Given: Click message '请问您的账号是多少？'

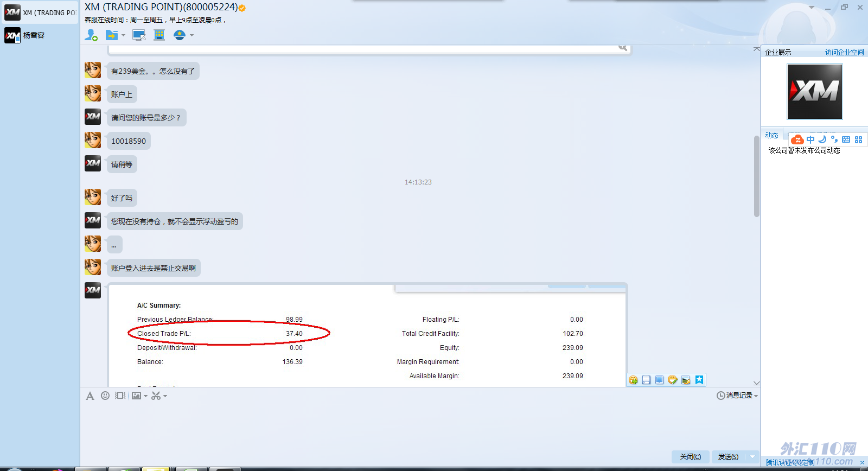Looking at the screenshot, I should click(146, 118).
